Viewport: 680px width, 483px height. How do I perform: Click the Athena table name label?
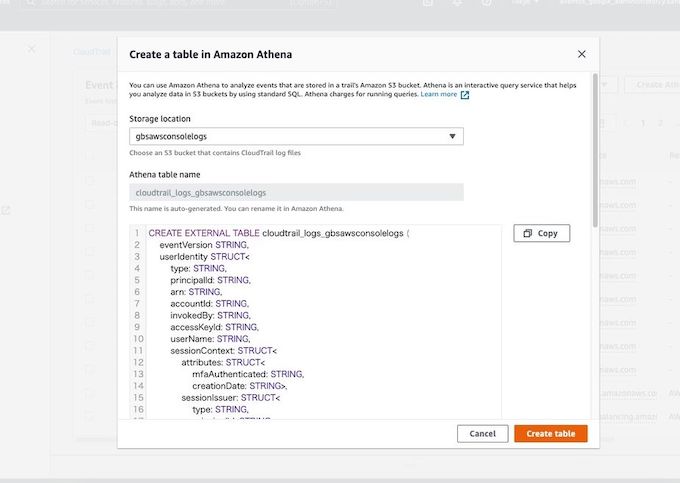point(165,175)
